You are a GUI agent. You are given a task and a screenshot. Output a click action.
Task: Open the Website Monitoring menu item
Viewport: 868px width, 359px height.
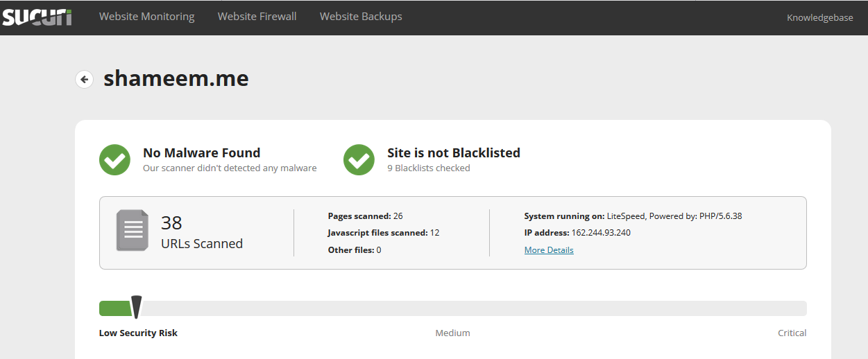point(146,17)
